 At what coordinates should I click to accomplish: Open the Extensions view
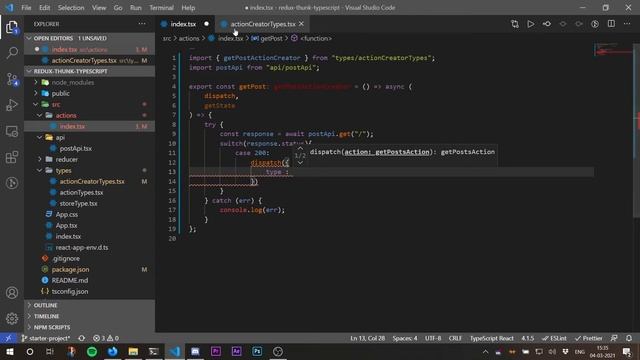pos(12,157)
